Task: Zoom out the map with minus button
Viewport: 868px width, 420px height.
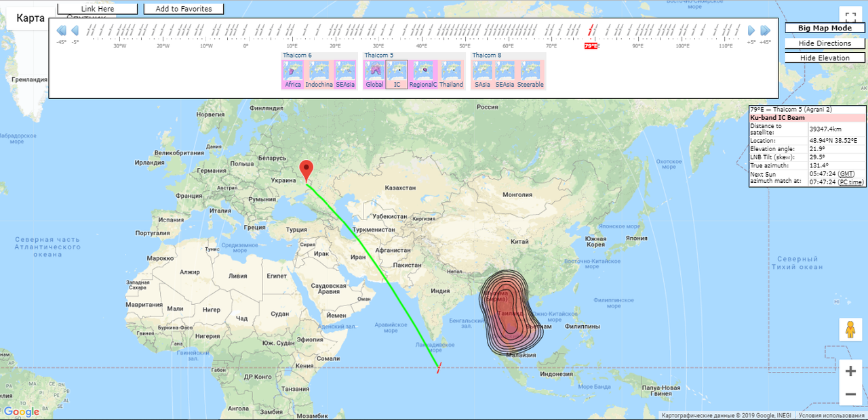Action: [x=850, y=394]
